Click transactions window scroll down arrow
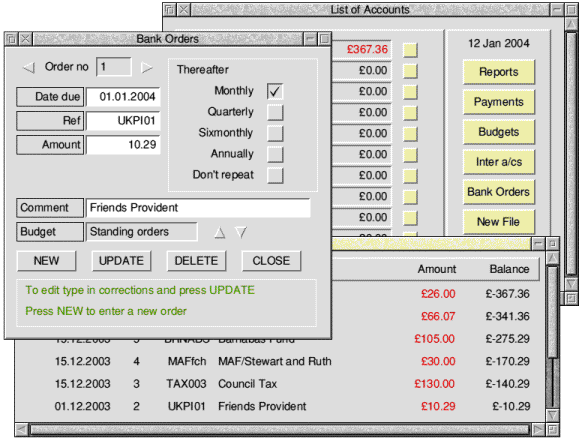 coord(552,415)
